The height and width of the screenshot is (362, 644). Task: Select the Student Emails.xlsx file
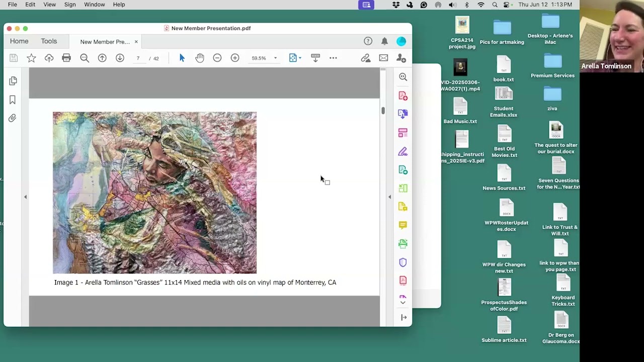504,102
